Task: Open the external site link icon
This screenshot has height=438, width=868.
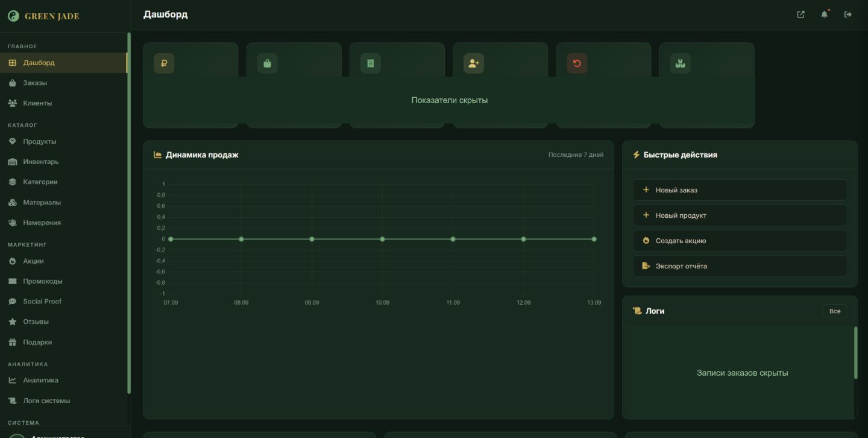Action: [x=800, y=14]
